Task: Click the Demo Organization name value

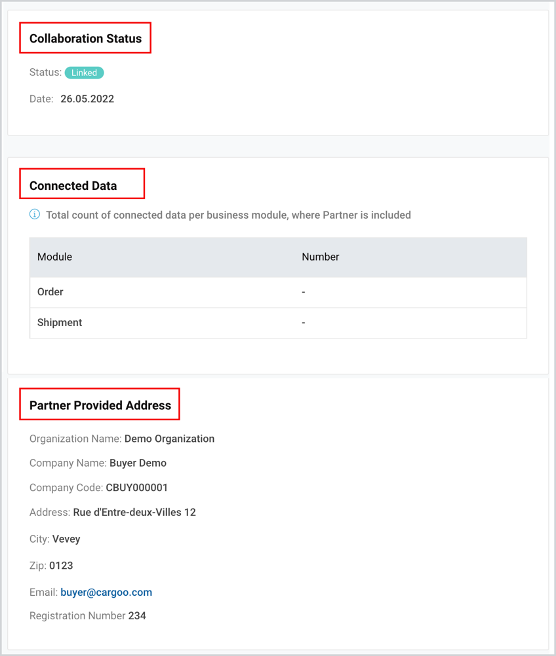Action: [169, 439]
